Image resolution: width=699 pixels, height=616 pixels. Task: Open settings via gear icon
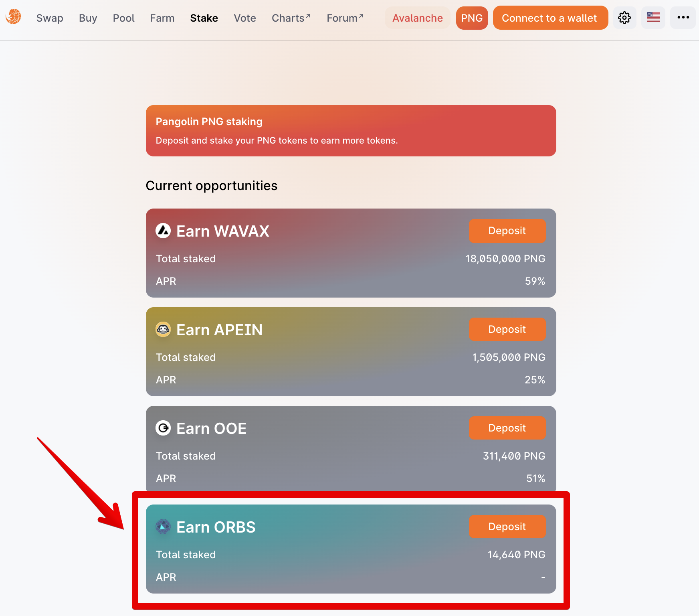(x=624, y=18)
